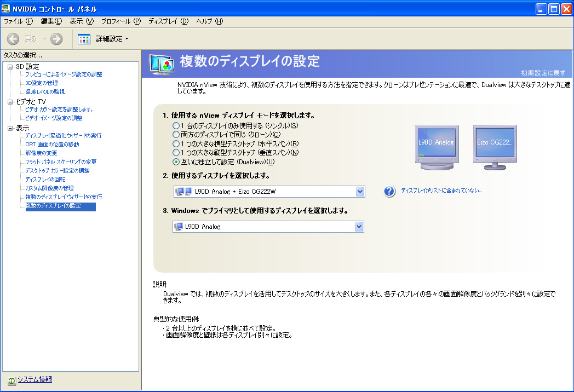Select the Eizo CG222 monitor image
574x392 pixels.
[x=495, y=147]
